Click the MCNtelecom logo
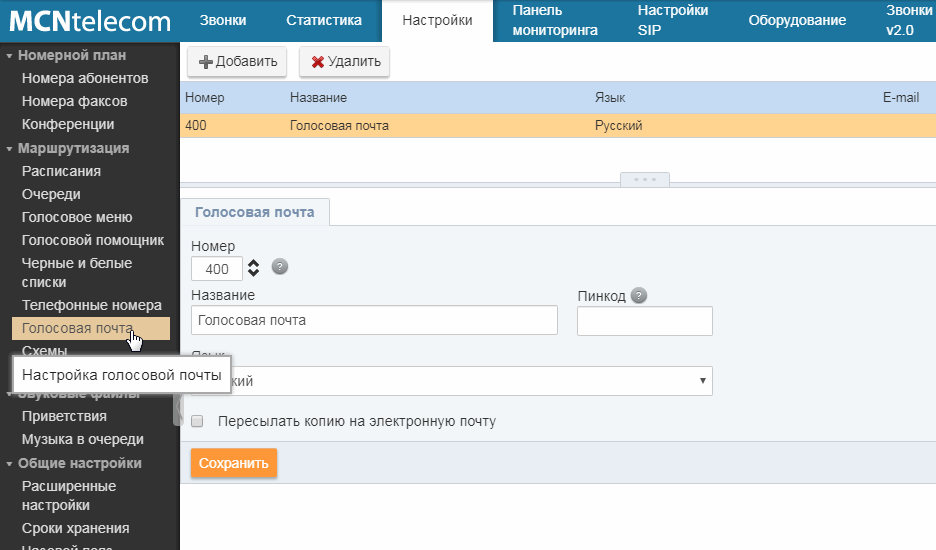 pos(89,21)
